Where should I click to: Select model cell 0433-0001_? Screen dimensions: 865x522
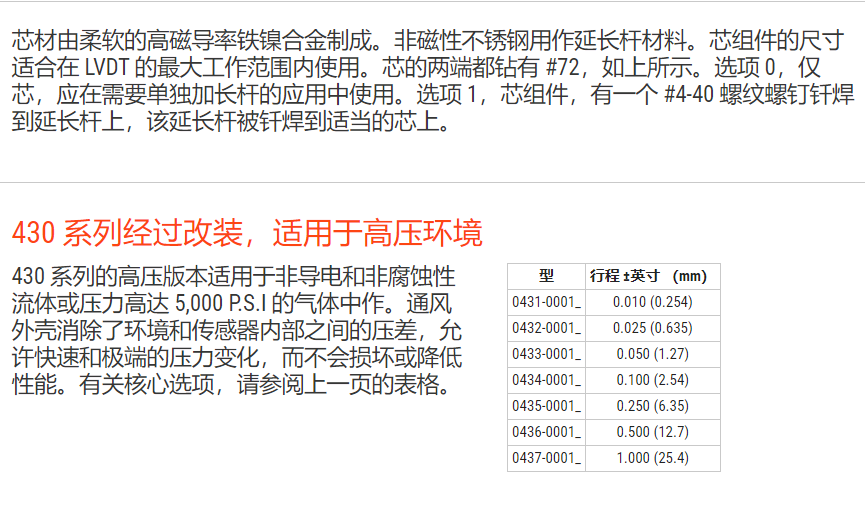coord(546,354)
